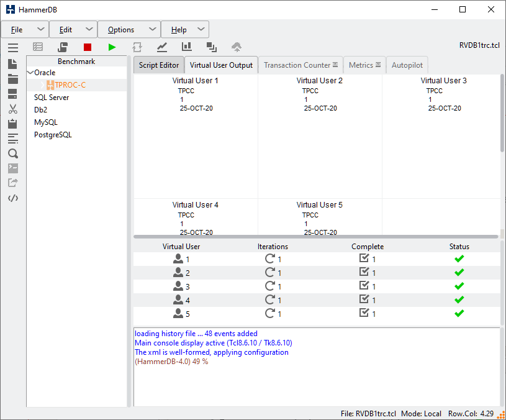Screen dimensions: 506x420
Task: Click the magnifying glass search icon
Action: point(13,153)
